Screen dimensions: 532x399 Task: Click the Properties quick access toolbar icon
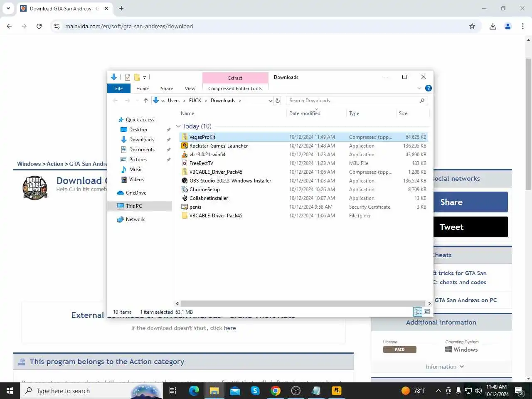point(128,77)
